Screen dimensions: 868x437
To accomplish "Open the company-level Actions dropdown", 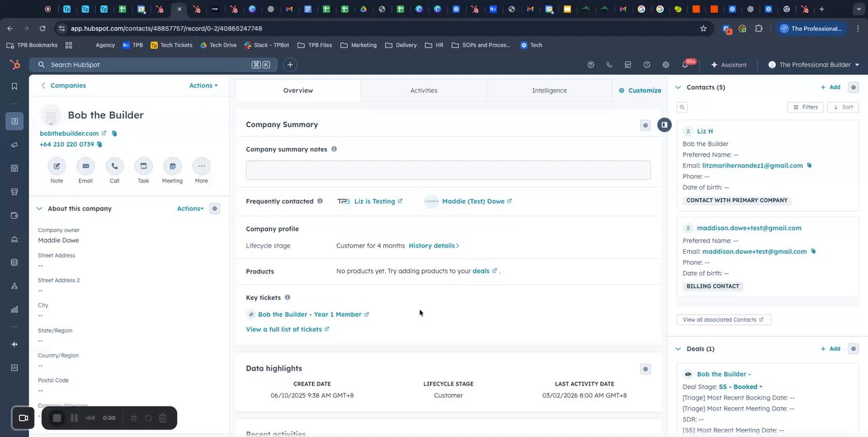I will pyautogui.click(x=203, y=85).
